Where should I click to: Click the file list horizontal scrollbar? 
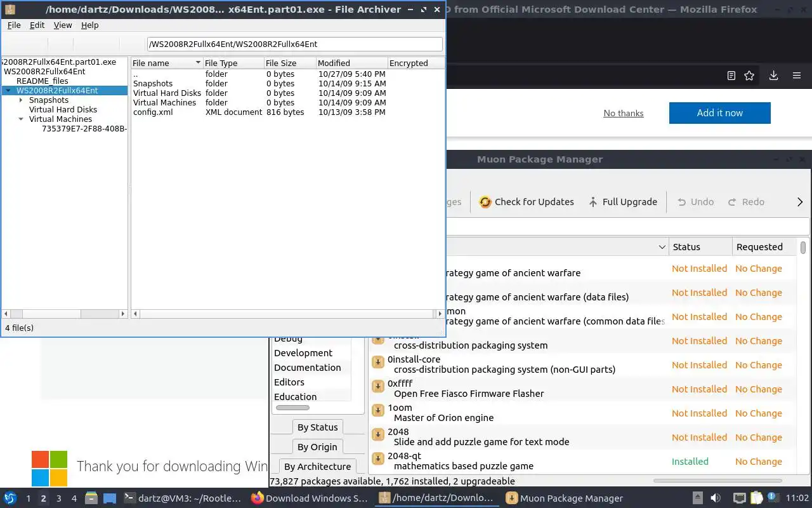tap(287, 314)
